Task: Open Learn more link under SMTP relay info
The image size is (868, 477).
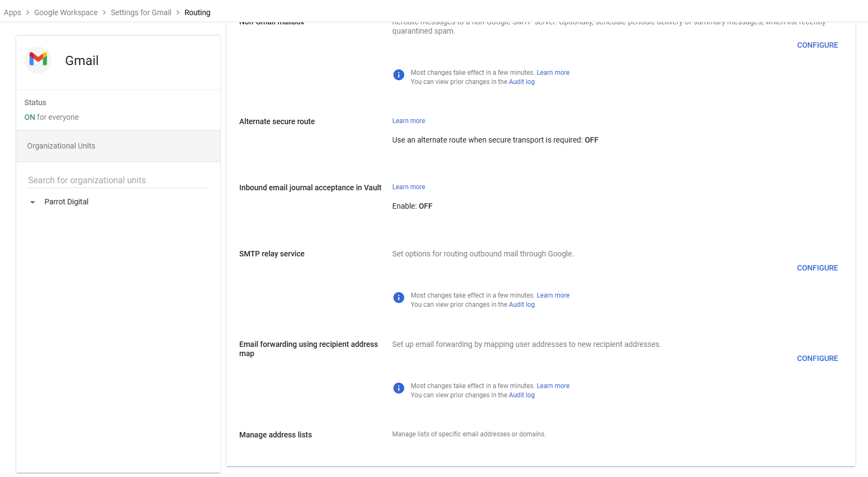Action: pos(553,295)
